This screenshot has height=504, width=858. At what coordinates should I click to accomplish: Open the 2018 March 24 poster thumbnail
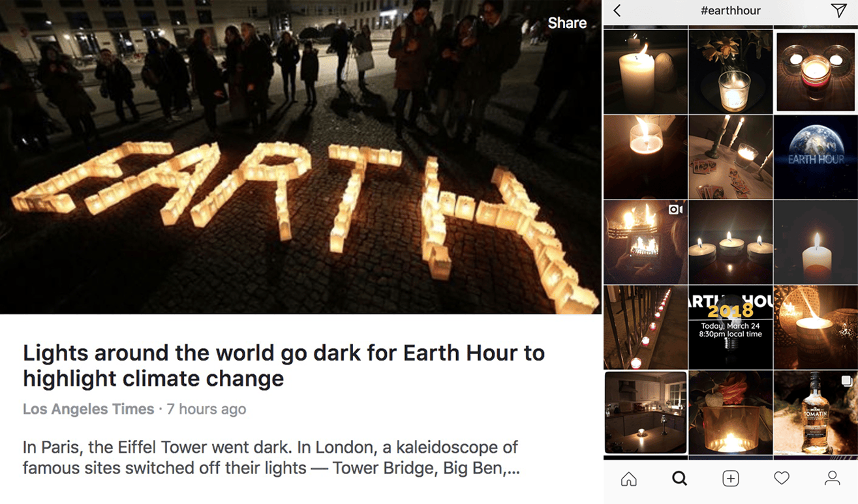click(731, 327)
